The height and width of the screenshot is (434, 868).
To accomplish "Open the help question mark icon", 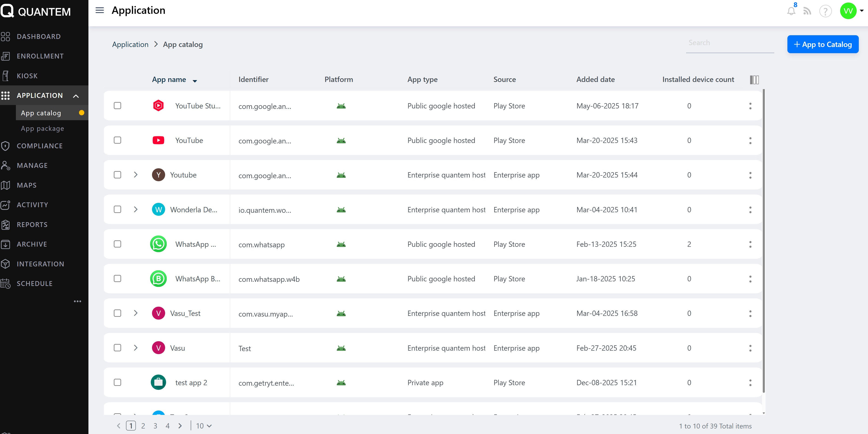I will [825, 11].
